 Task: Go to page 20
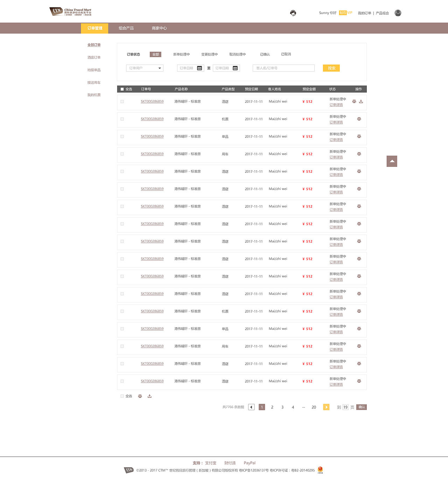tap(314, 407)
